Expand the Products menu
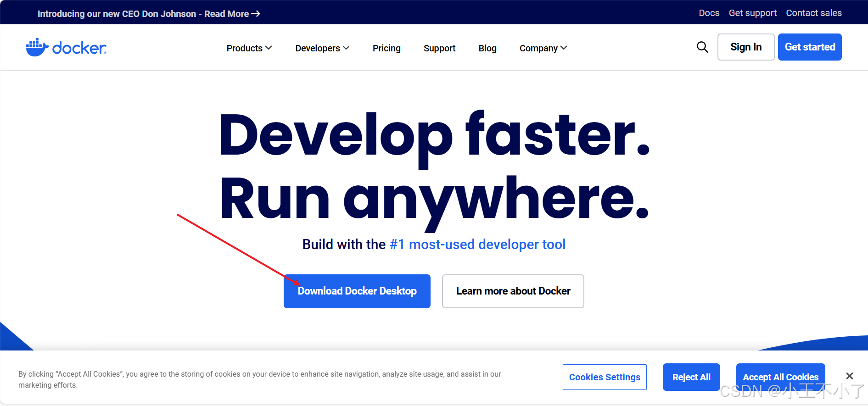This screenshot has height=406, width=868. pos(249,48)
